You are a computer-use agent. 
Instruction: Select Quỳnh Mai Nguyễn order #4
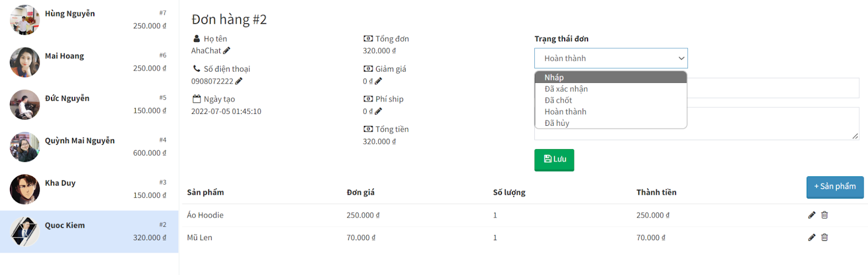click(x=89, y=147)
